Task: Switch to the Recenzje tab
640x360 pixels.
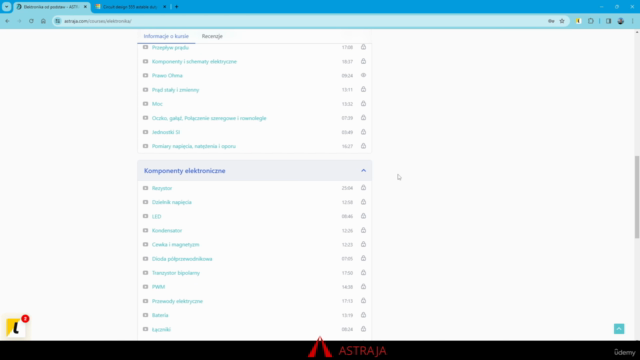Action: point(212,36)
